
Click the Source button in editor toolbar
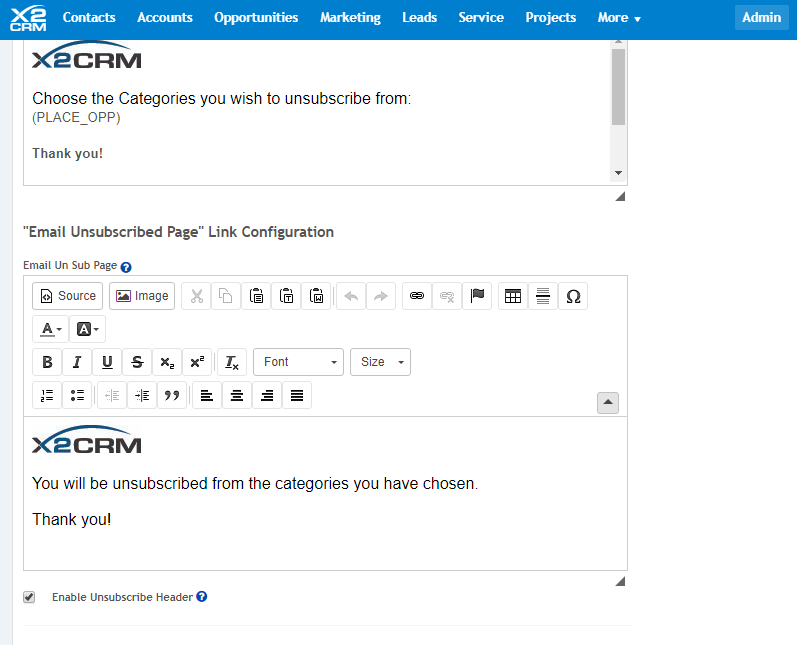(x=67, y=296)
